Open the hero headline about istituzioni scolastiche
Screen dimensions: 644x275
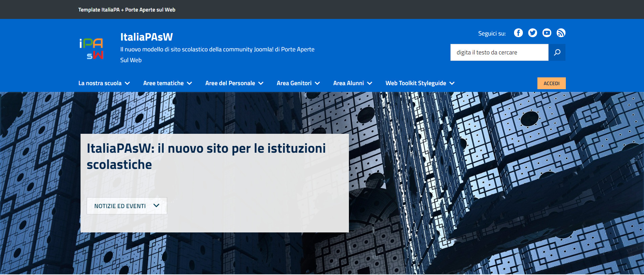point(206,156)
